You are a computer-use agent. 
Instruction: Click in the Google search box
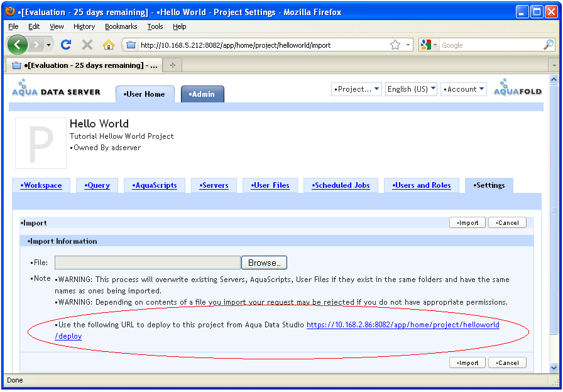491,45
